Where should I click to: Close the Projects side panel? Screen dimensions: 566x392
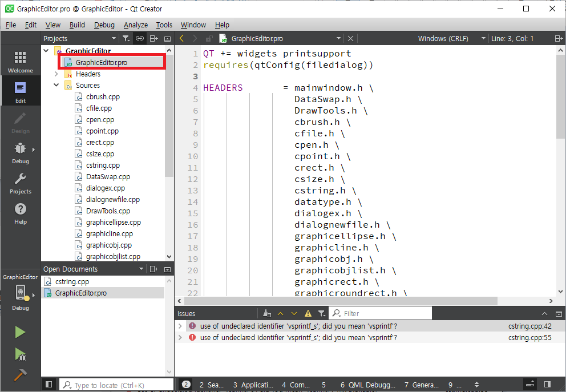pyautogui.click(x=167, y=38)
